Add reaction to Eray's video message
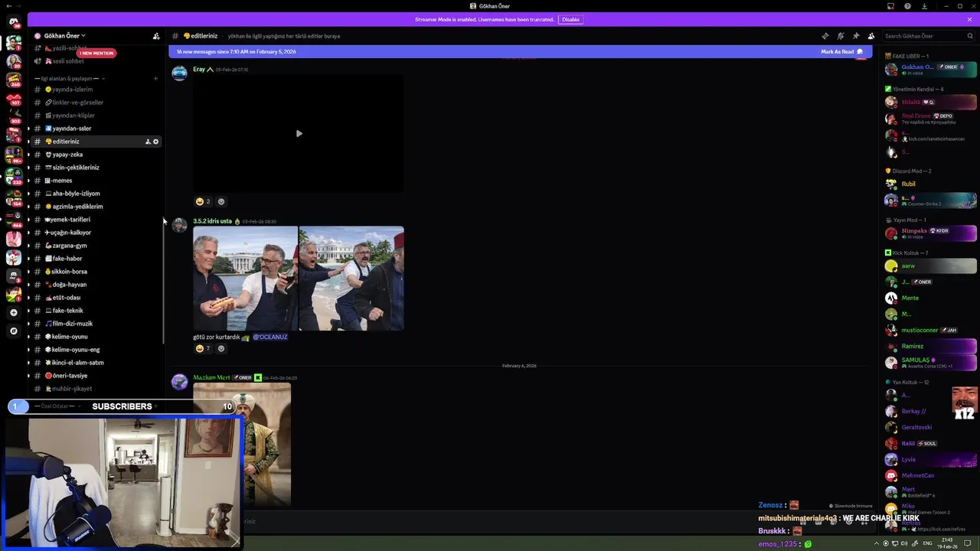Screen dimensions: 980x551 tap(221, 201)
